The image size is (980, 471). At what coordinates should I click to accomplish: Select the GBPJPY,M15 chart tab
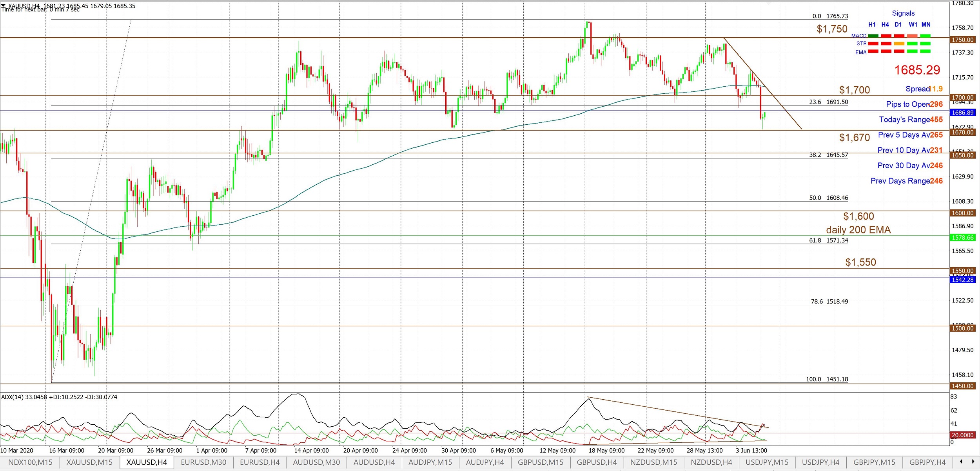tap(874, 462)
